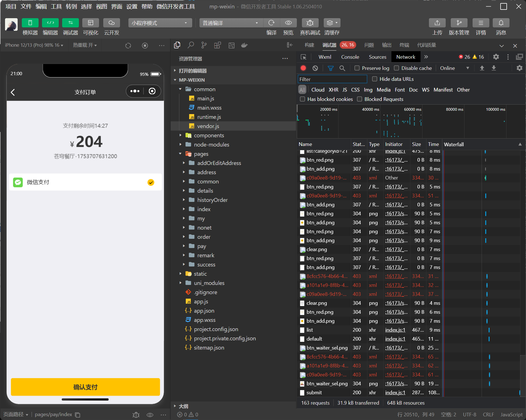
Task: Click the red record network button
Action: (x=303, y=68)
